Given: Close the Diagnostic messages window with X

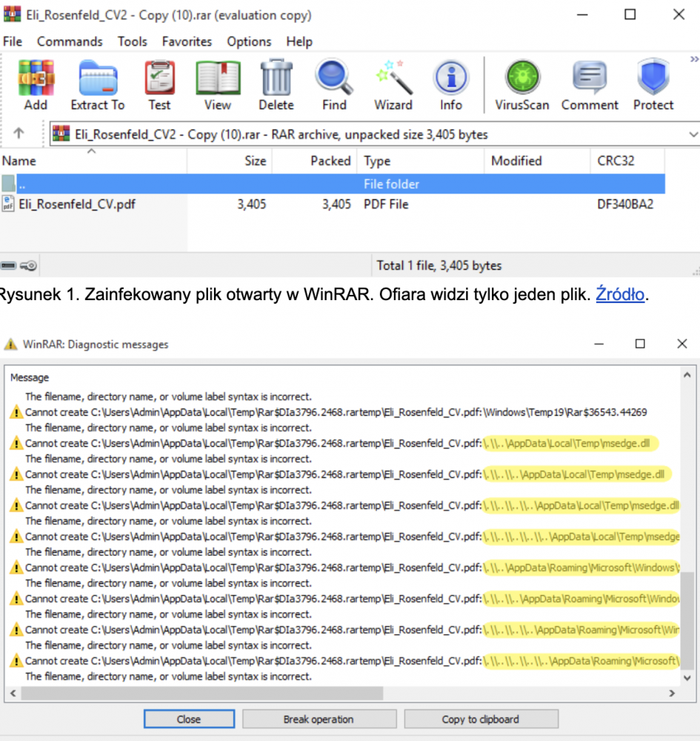Looking at the screenshot, I should (x=681, y=344).
